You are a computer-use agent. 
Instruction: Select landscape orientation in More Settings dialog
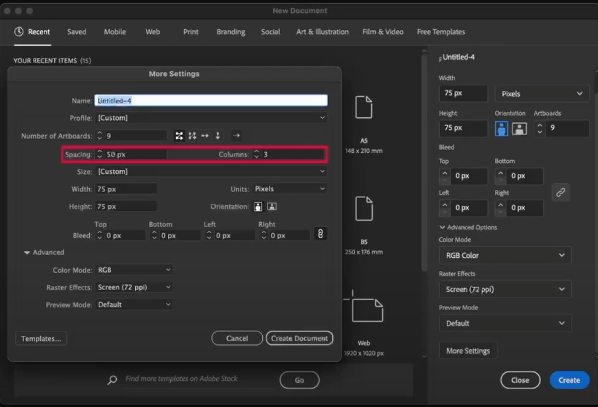(272, 206)
